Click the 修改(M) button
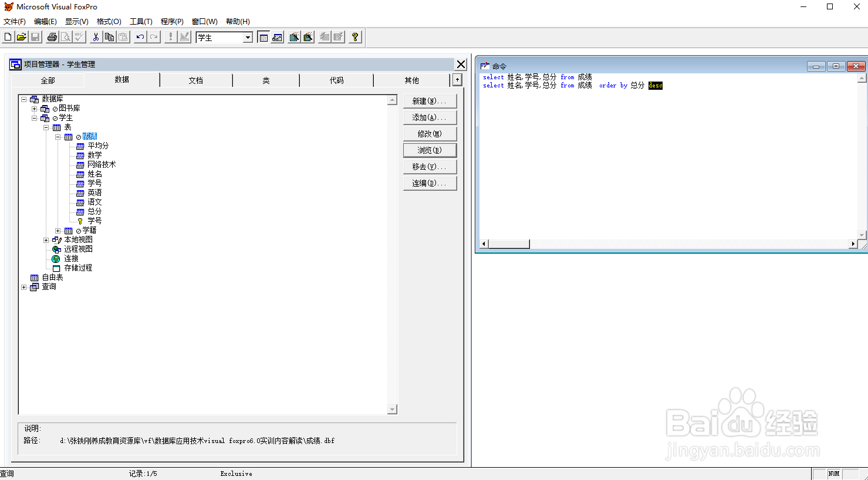This screenshot has width=868, height=480. [x=430, y=134]
